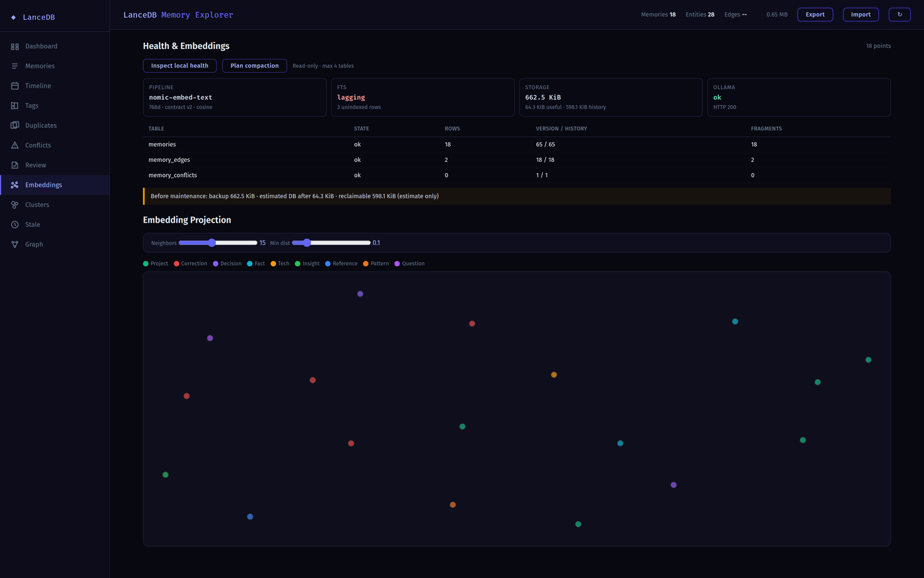Click the "662.5 KiB" storage value
The width and height of the screenshot is (924, 578).
click(x=543, y=97)
